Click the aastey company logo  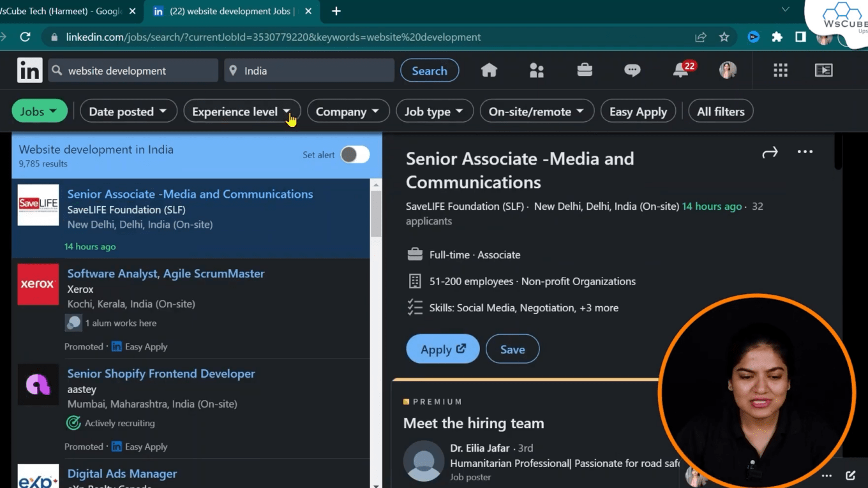38,384
